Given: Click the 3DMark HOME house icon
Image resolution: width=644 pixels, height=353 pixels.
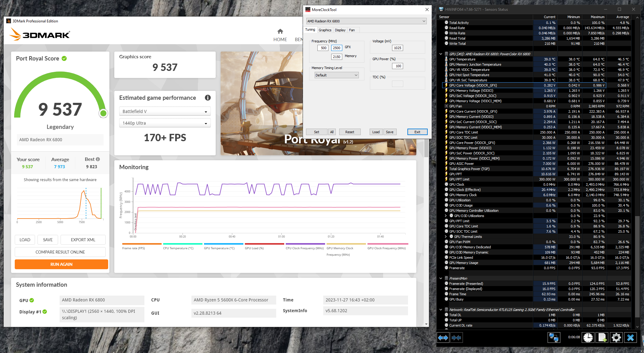Looking at the screenshot, I should [280, 31].
